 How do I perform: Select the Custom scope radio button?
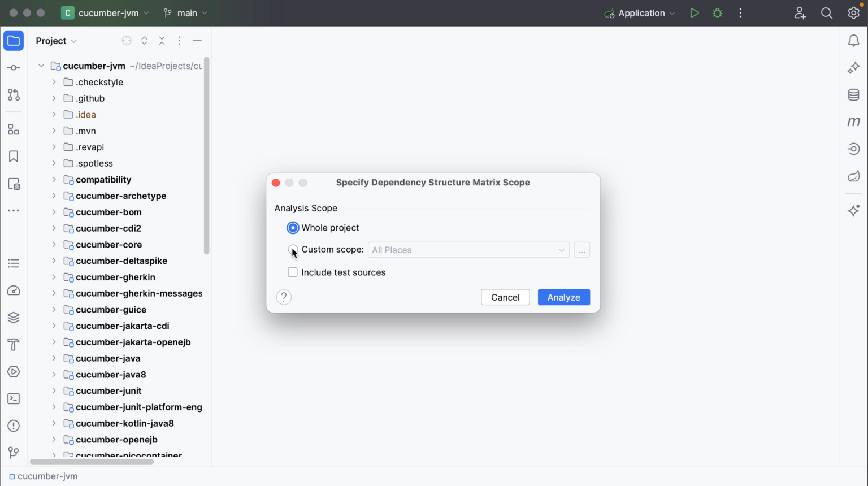(x=293, y=250)
